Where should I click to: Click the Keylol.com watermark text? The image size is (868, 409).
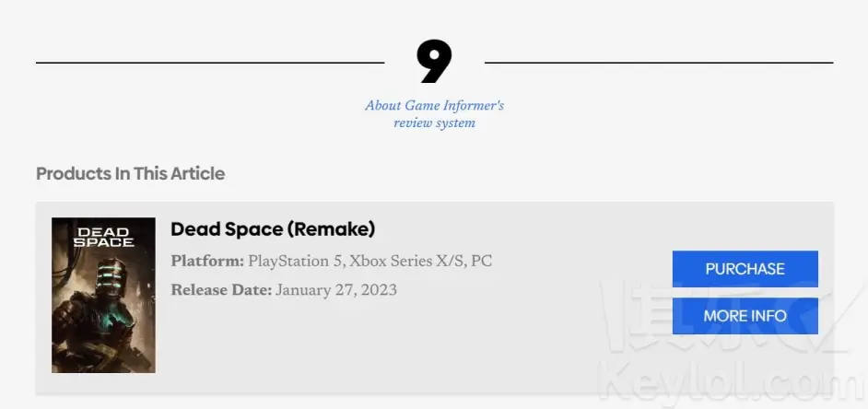(731, 382)
